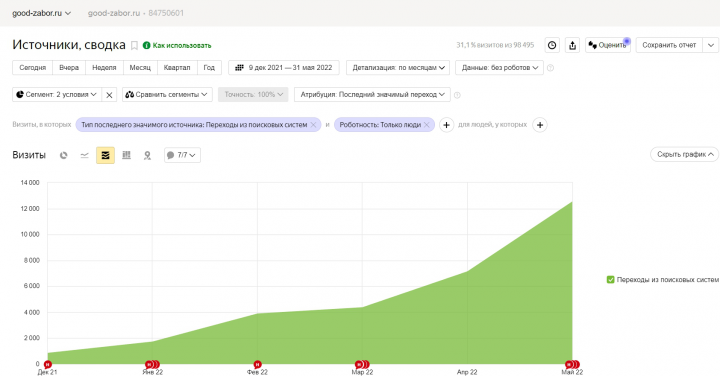Click the 'Сохранить отчет' button

pos(669,45)
